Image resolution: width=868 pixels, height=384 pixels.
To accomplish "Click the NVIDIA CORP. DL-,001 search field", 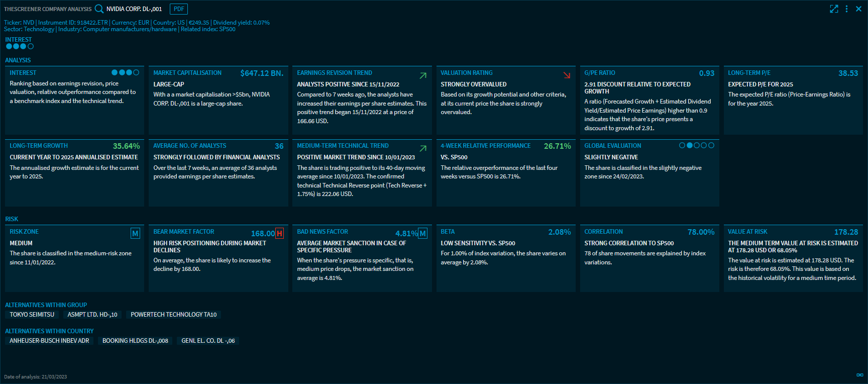I will 134,9.
